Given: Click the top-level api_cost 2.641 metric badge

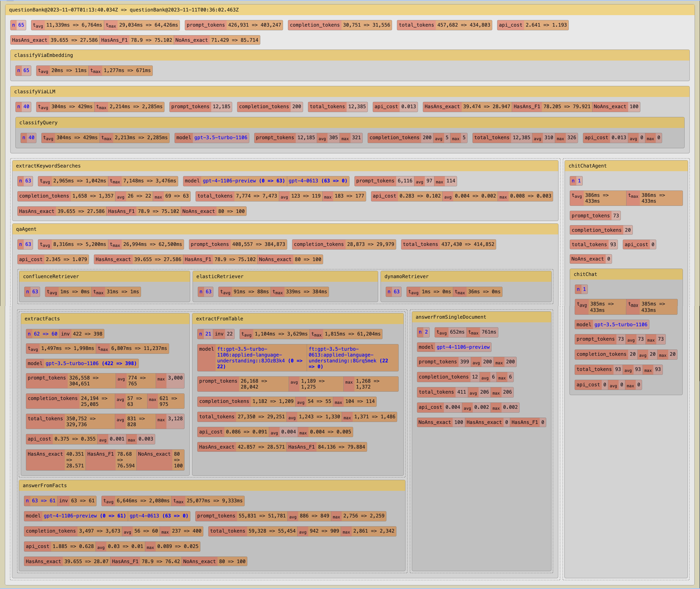Looking at the screenshot, I should (533, 25).
